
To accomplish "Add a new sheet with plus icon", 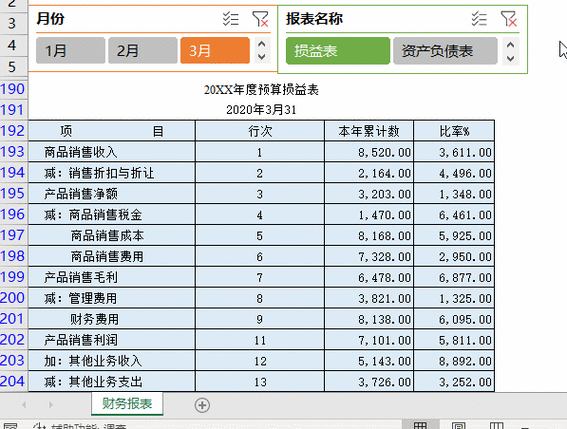I will (202, 405).
